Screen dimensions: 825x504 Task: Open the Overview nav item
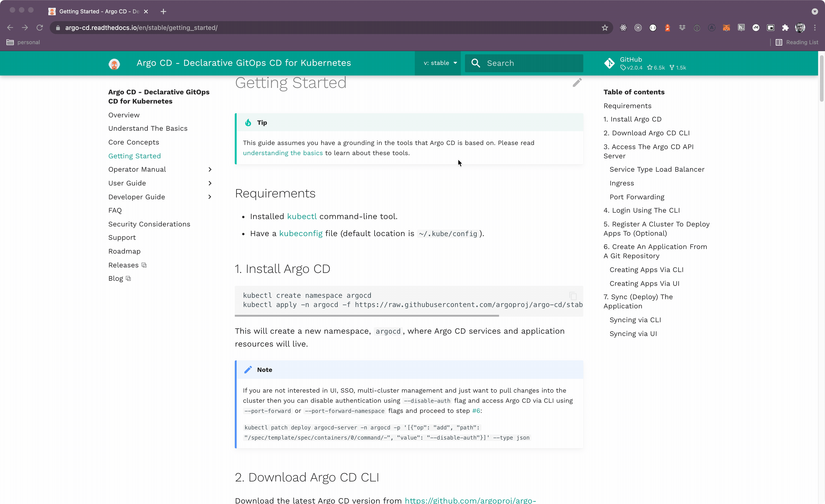124,115
